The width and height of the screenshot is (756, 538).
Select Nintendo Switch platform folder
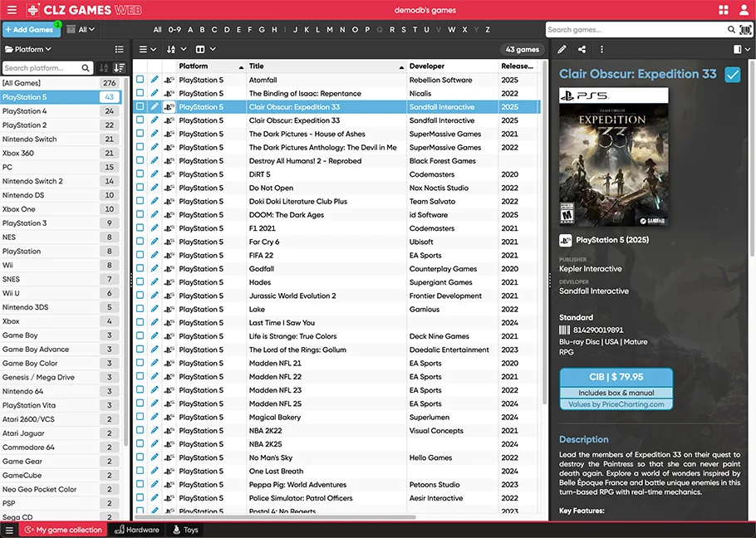[x=61, y=139]
